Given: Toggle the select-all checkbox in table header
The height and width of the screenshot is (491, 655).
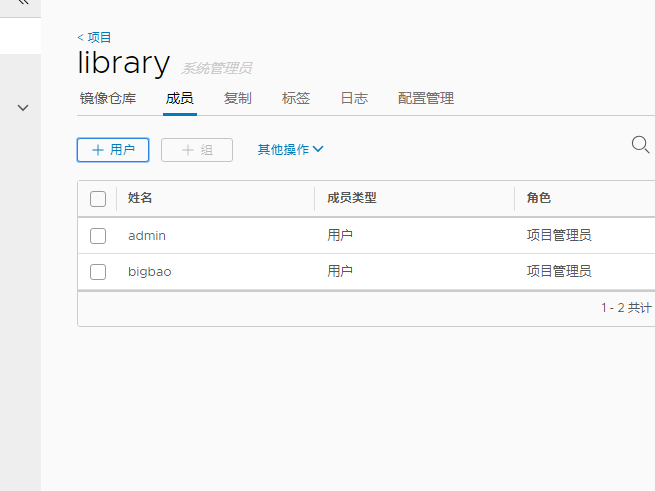Looking at the screenshot, I should coord(98,199).
